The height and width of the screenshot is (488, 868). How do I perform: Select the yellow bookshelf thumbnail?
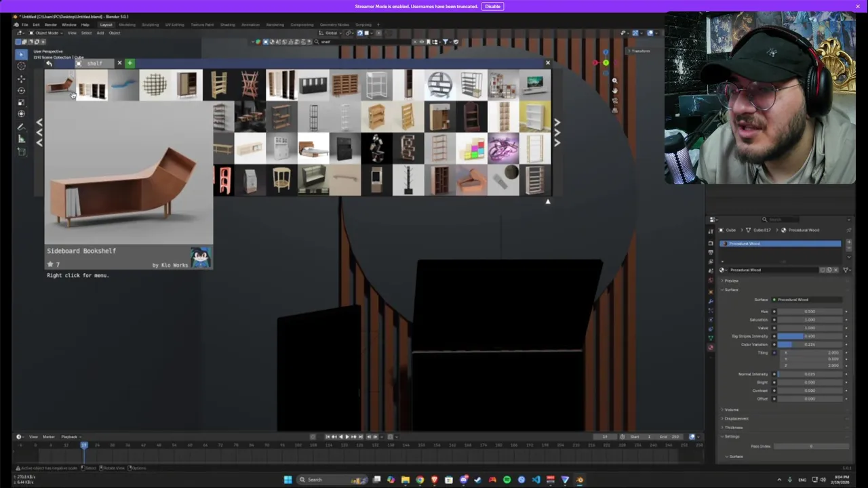[x=535, y=117]
